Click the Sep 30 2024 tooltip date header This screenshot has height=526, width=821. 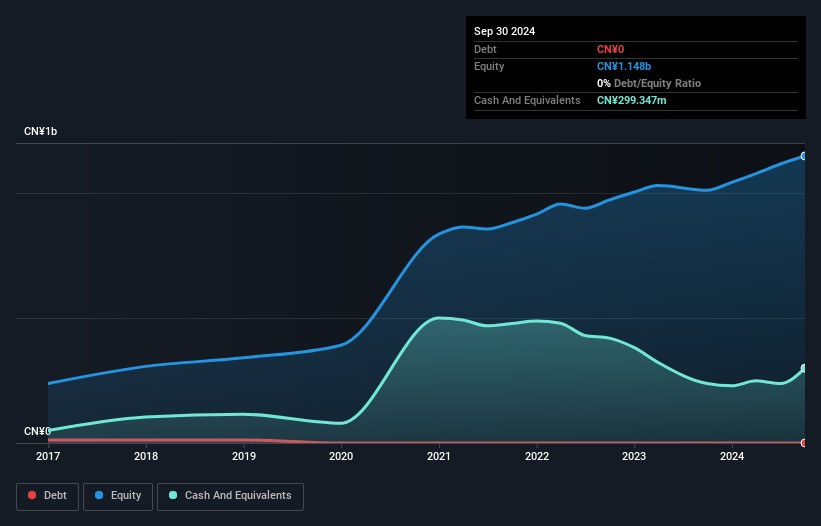click(x=504, y=31)
